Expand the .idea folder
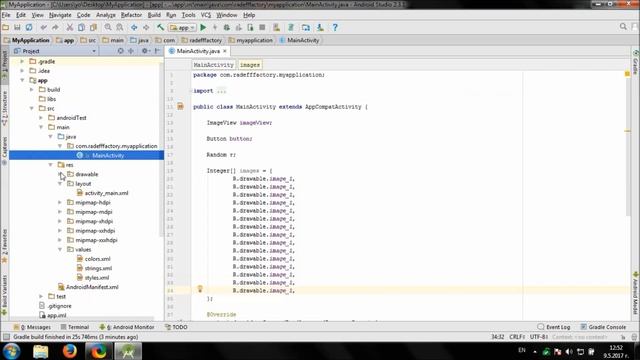 22,71
